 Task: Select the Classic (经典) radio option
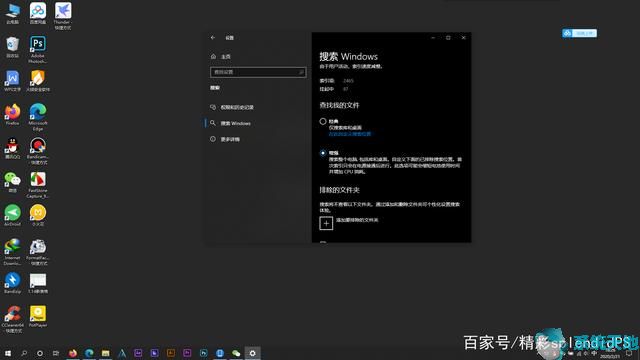(x=323, y=121)
